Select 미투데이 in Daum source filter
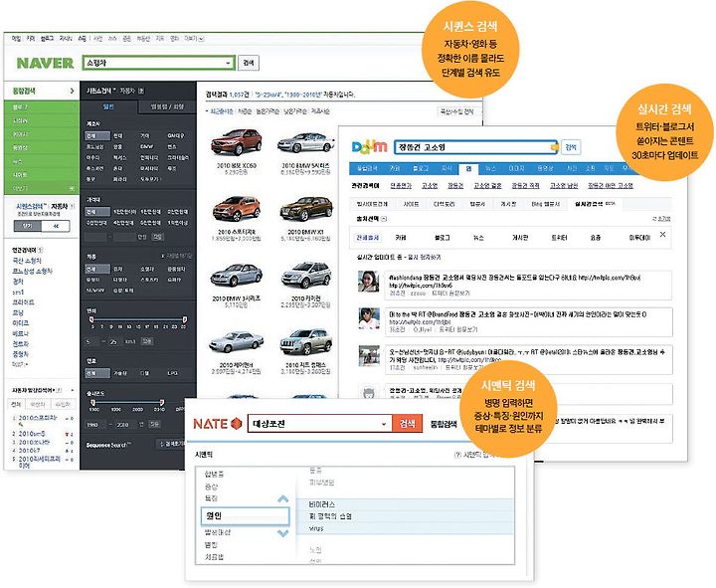 click(x=639, y=238)
